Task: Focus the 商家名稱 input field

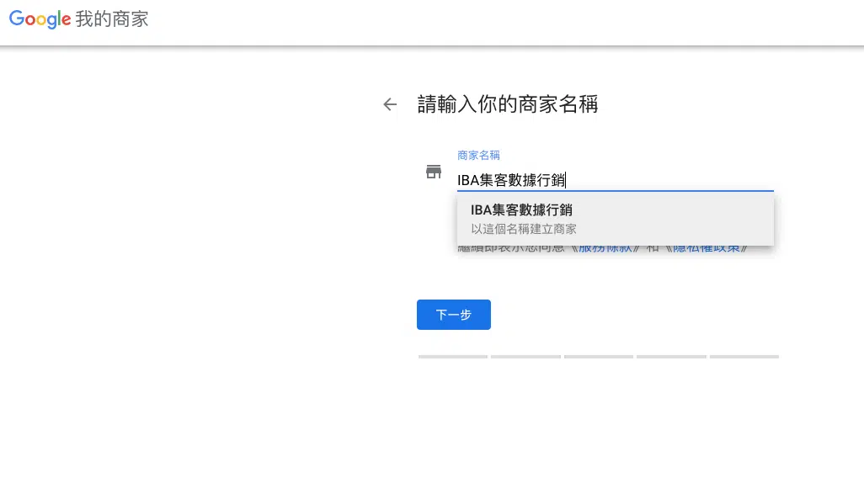Action: point(615,180)
